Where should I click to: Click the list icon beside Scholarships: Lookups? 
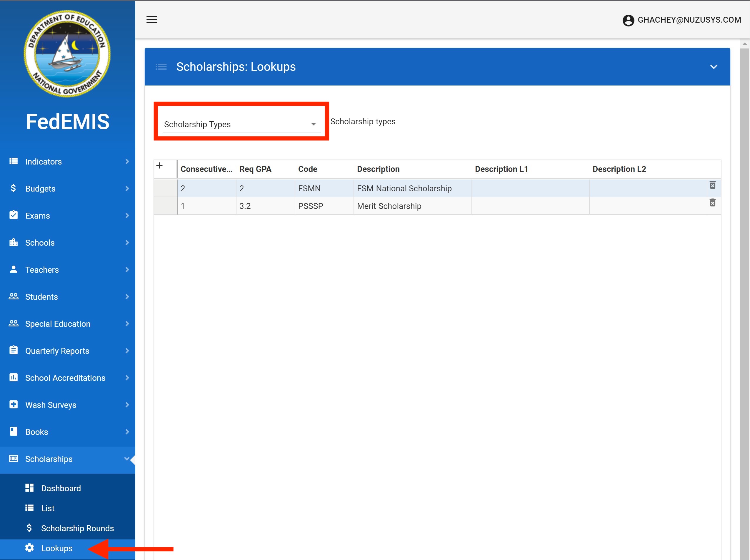pos(161,67)
